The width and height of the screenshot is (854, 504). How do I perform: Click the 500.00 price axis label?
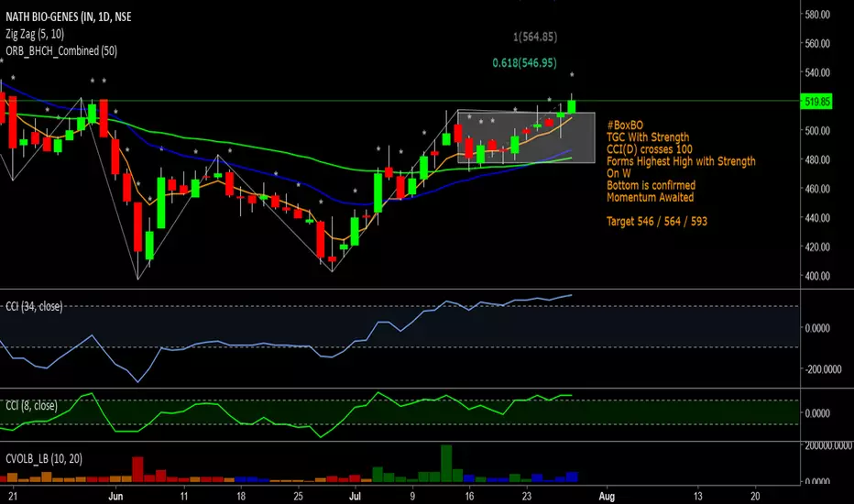point(817,131)
